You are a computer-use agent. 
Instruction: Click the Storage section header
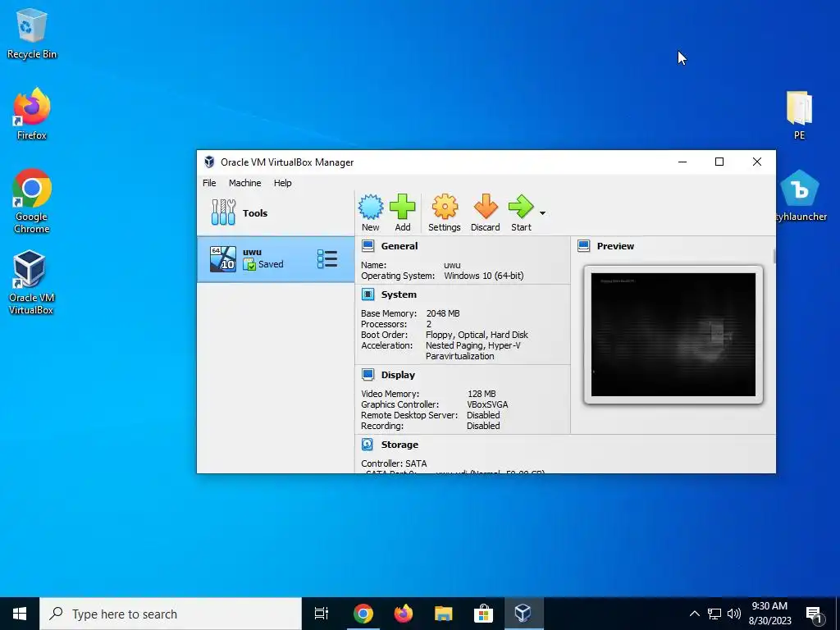click(399, 444)
